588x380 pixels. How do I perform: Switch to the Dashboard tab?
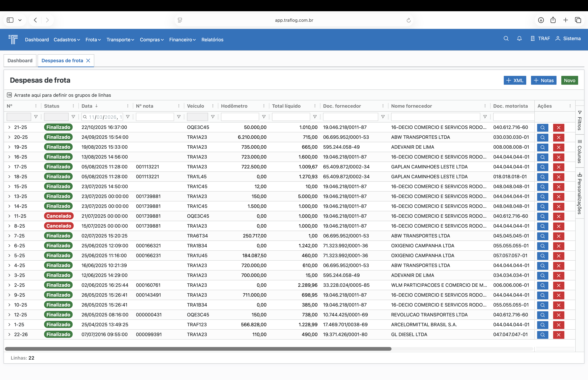click(x=20, y=61)
